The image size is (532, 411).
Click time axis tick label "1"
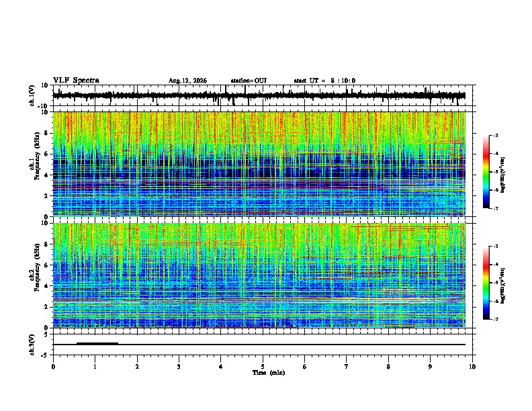pyautogui.click(x=95, y=367)
